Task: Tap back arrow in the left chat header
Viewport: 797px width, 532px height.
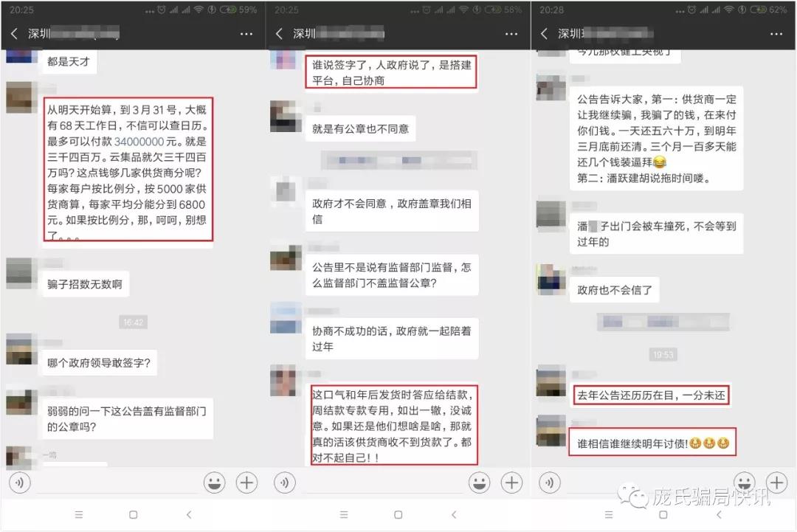Action: pyautogui.click(x=14, y=34)
